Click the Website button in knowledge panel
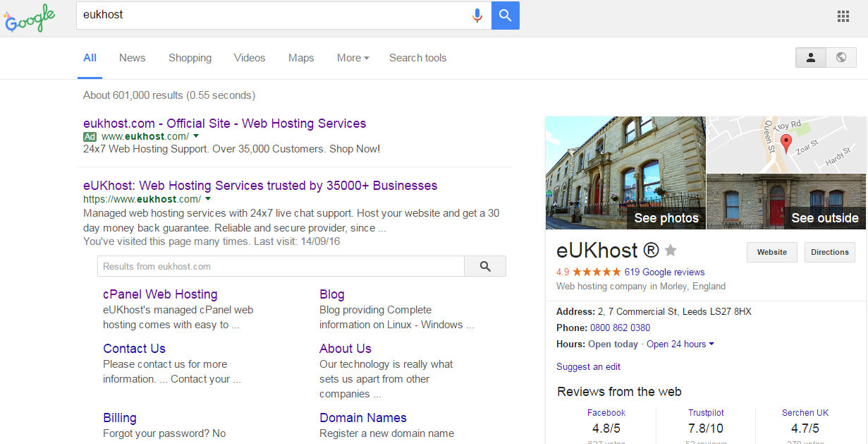 pos(771,252)
